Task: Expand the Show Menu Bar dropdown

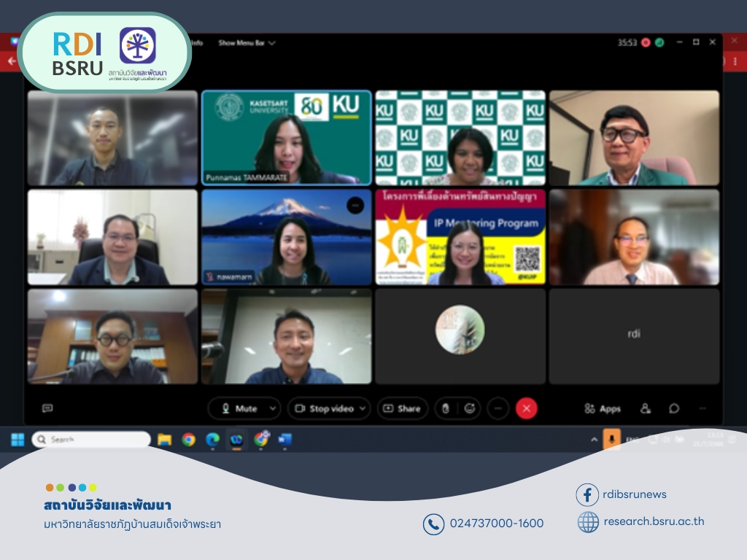Action: pyautogui.click(x=247, y=43)
